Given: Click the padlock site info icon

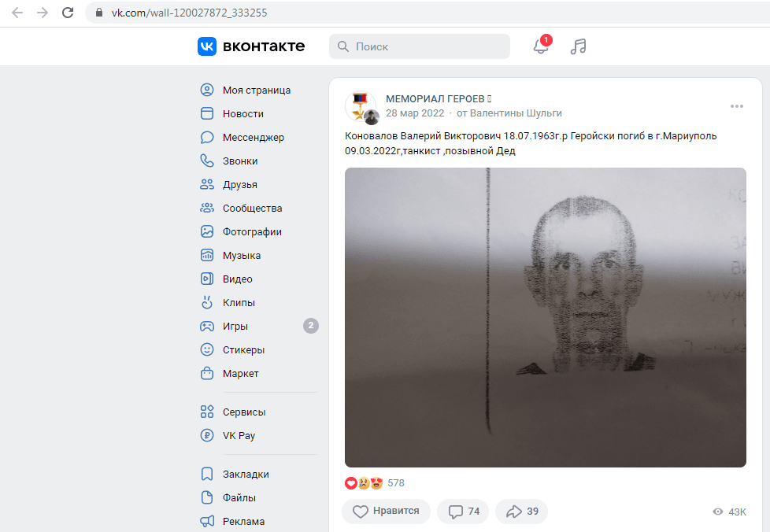Looking at the screenshot, I should pos(99,13).
